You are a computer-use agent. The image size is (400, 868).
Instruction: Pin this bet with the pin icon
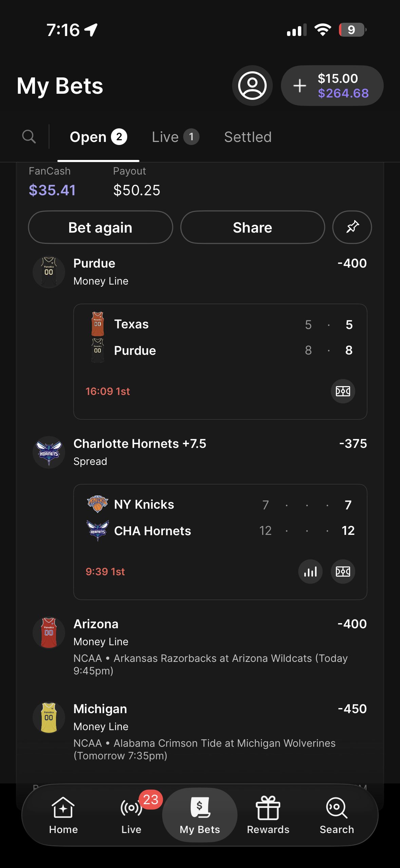pos(352,227)
